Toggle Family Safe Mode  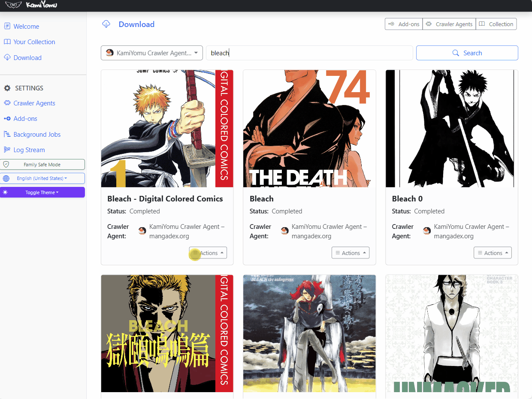(42, 165)
